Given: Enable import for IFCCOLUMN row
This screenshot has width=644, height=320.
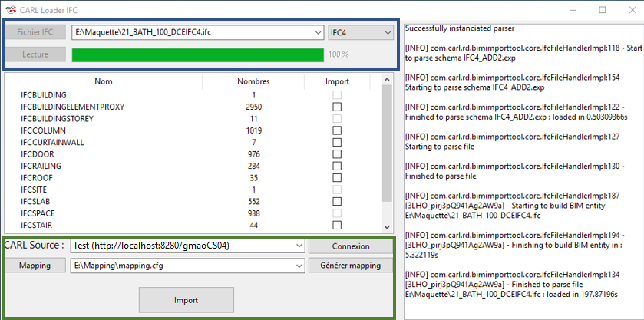Looking at the screenshot, I should (x=337, y=130).
